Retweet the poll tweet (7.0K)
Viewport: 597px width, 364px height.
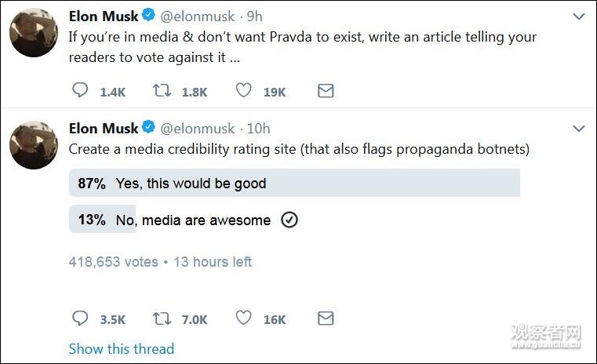pos(162,318)
